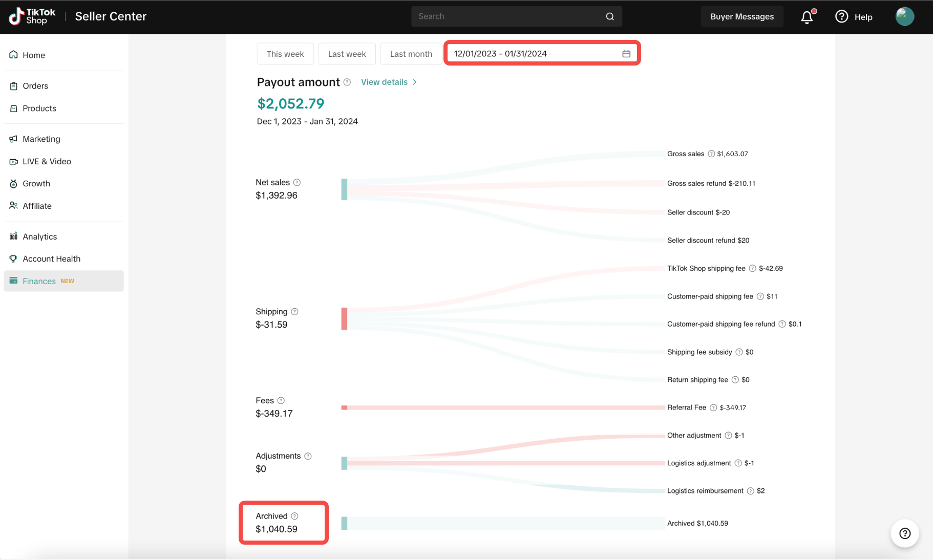Click the info icon beside Net sales
The image size is (933, 560).
[x=297, y=182]
